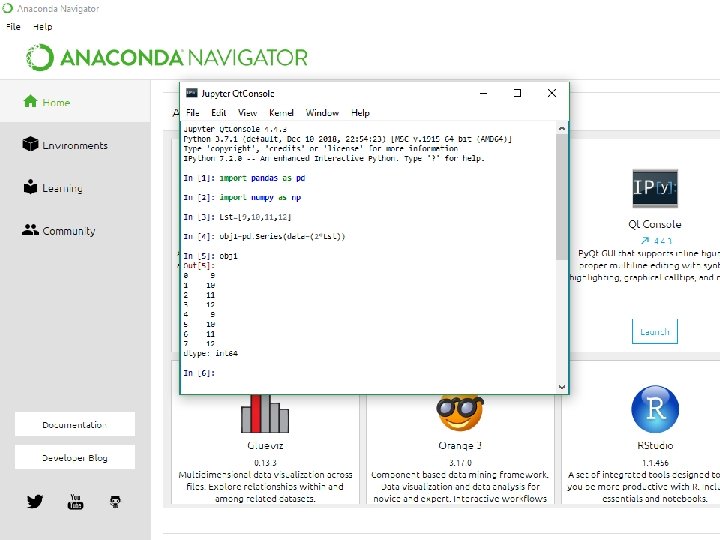Click the Home house icon

[30, 101]
